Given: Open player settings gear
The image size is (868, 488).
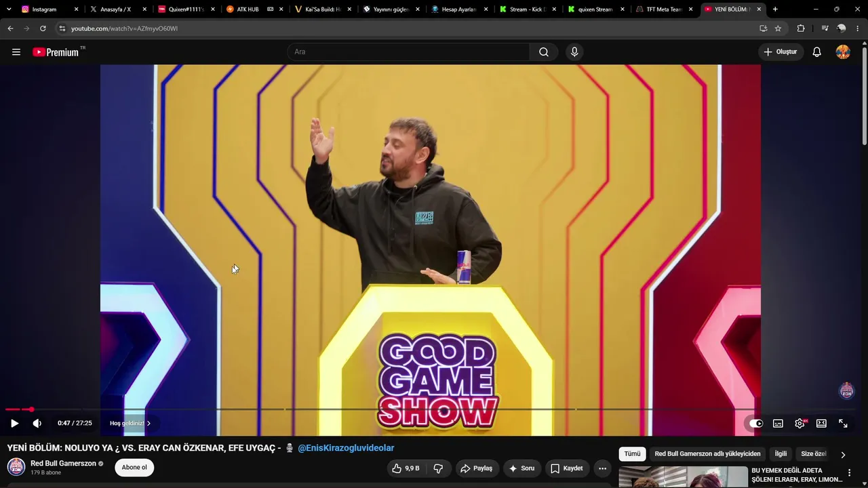Looking at the screenshot, I should [x=800, y=424].
